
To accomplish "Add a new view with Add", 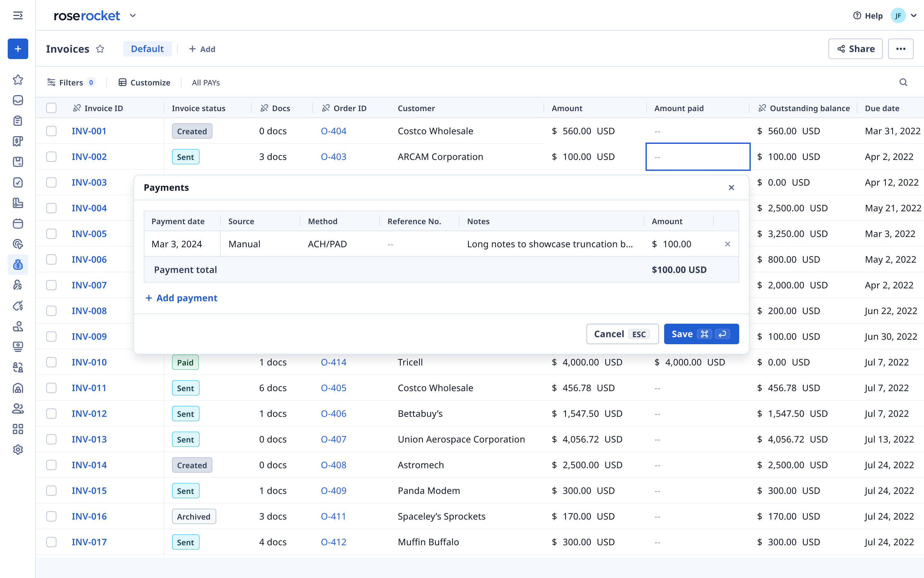I will [202, 49].
